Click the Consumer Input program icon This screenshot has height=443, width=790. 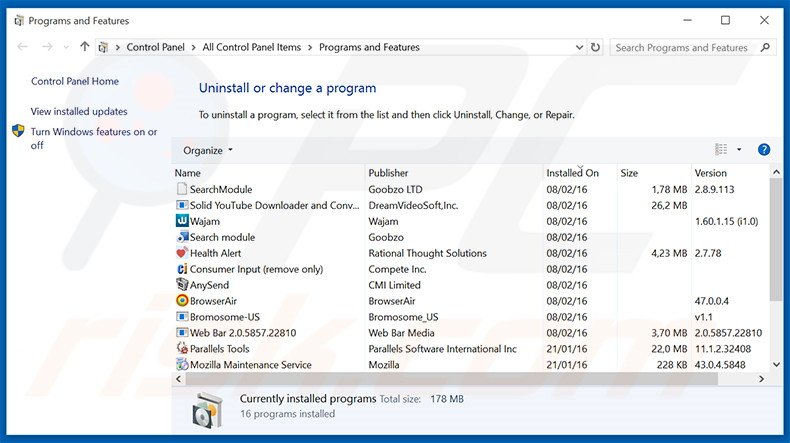[182, 269]
